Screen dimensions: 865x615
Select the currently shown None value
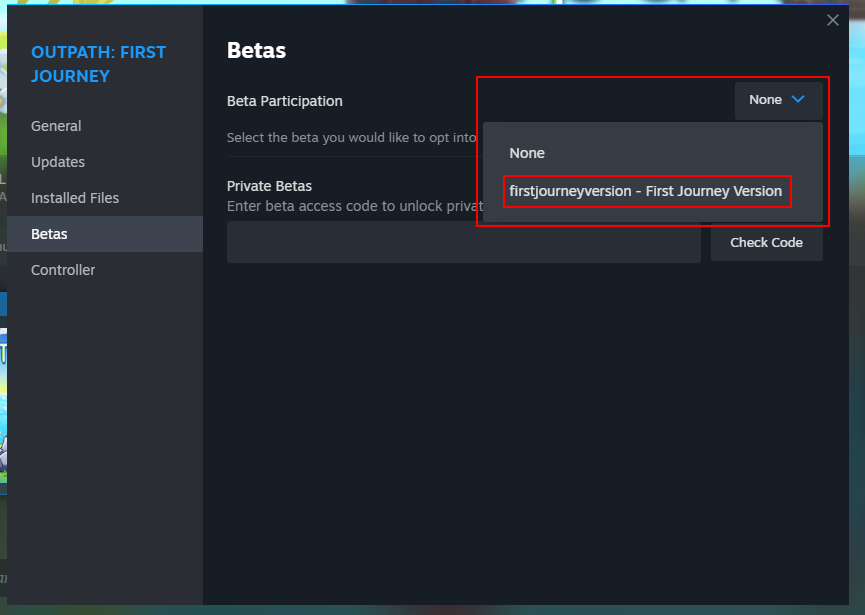pos(765,100)
